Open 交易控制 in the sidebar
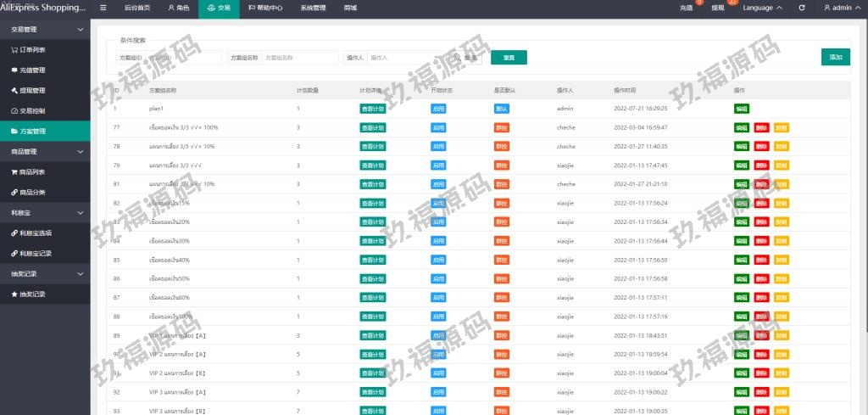 (32, 110)
